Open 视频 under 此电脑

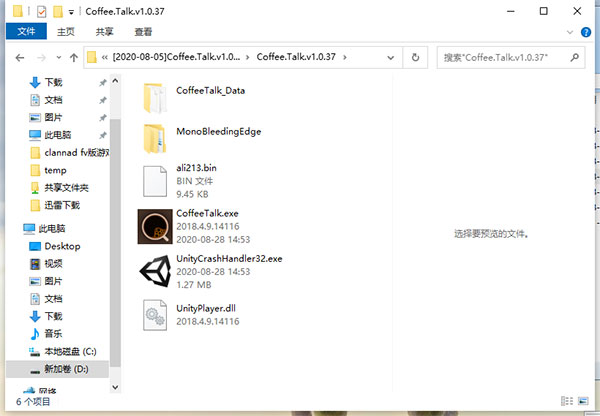point(54,264)
